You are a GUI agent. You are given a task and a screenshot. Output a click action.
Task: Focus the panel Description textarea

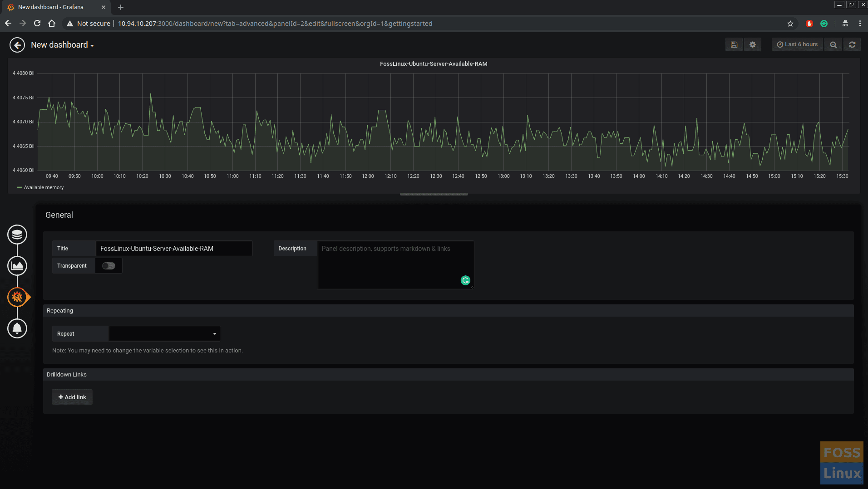pos(395,265)
